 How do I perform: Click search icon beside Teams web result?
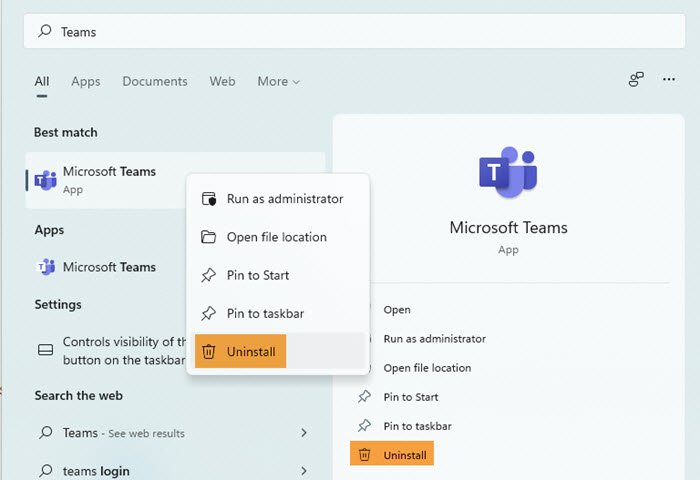click(x=46, y=432)
